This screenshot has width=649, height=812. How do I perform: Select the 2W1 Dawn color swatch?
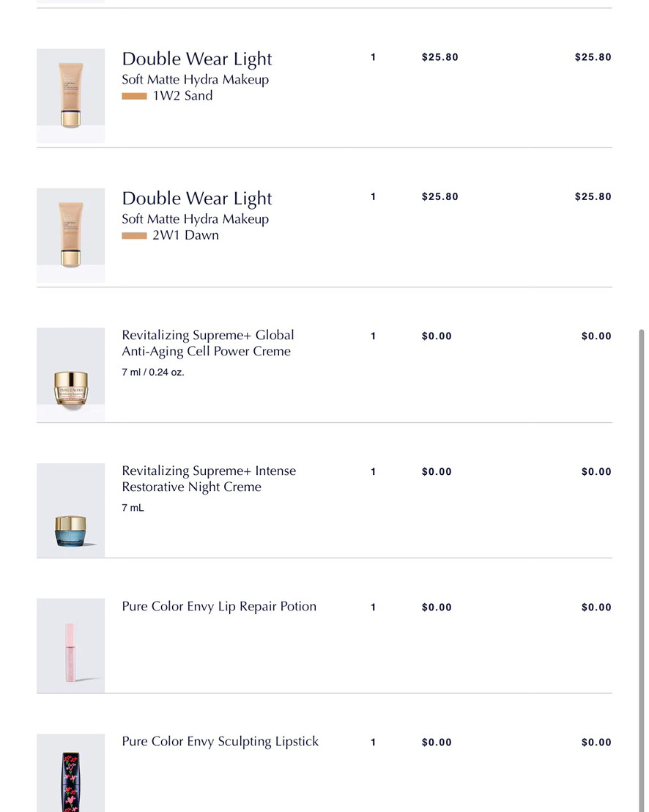pyautogui.click(x=135, y=236)
